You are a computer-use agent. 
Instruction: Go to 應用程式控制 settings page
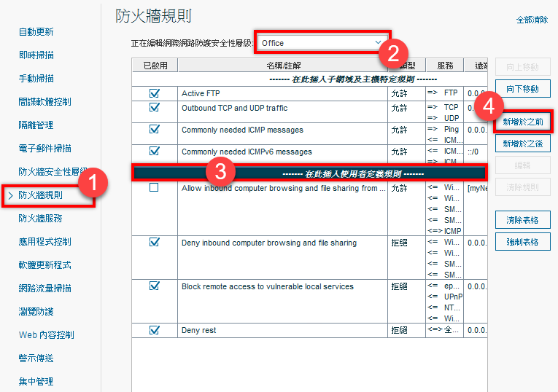point(44,242)
